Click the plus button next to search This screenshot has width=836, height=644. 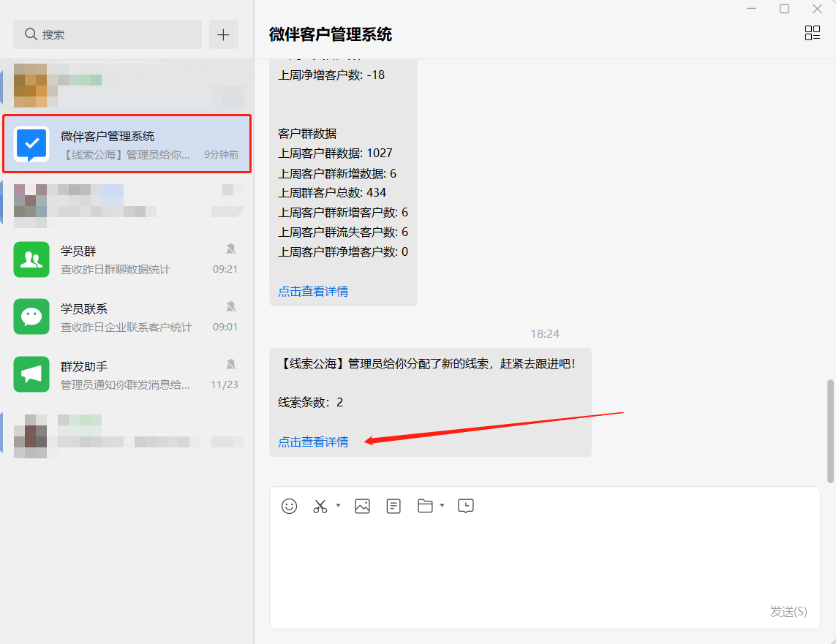click(224, 34)
